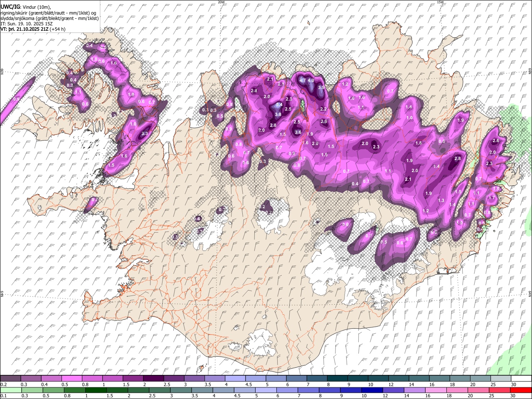Click the 2.2 snowfall value on the map

point(323,109)
